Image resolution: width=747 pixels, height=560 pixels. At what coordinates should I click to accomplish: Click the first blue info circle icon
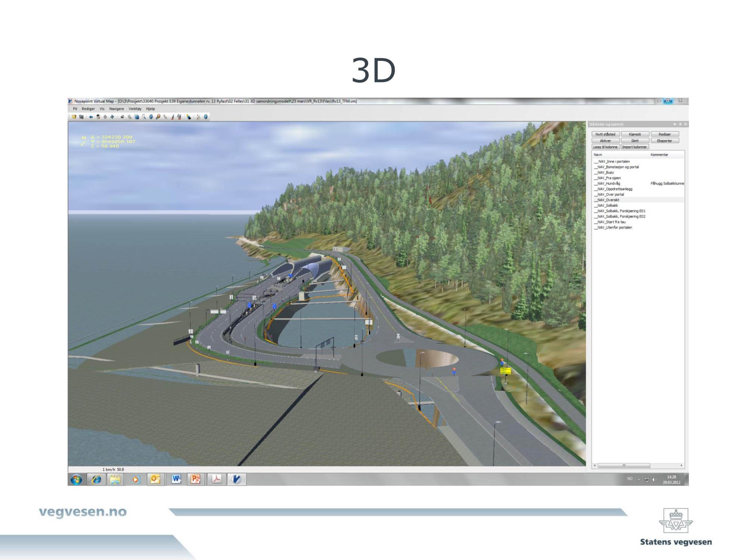pyautogui.click(x=151, y=117)
